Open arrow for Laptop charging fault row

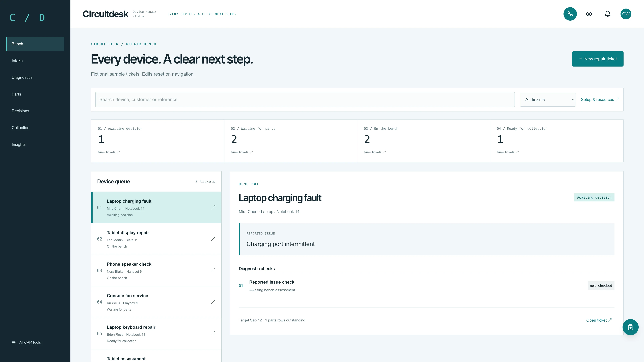(213, 207)
